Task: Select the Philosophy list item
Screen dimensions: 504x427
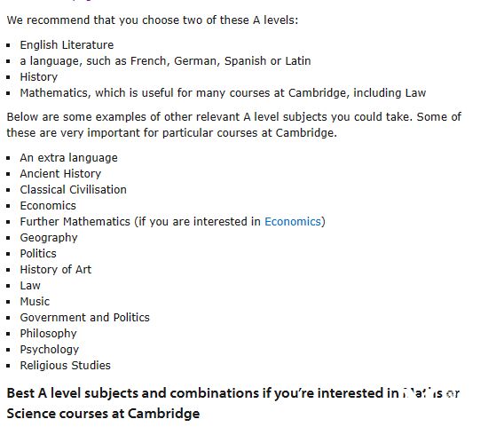Action: [49, 334]
